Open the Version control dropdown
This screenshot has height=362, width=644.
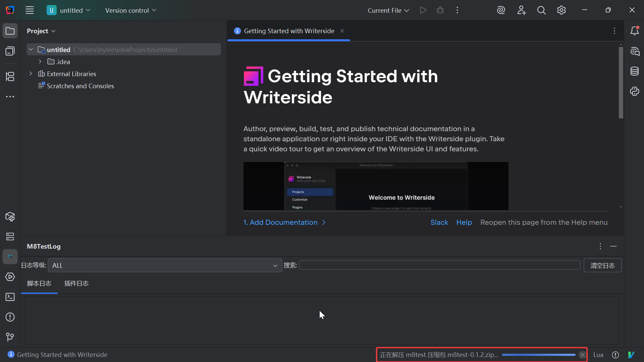click(x=130, y=10)
